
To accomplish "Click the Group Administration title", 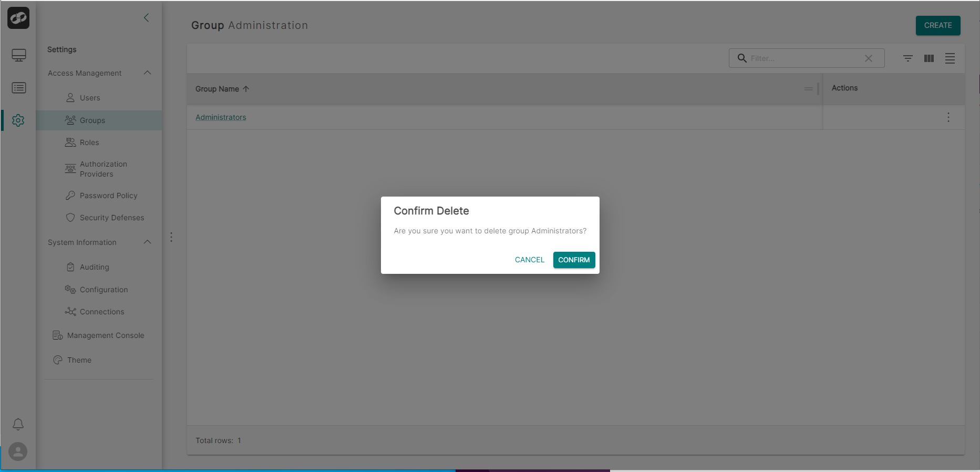I will pyautogui.click(x=250, y=25).
